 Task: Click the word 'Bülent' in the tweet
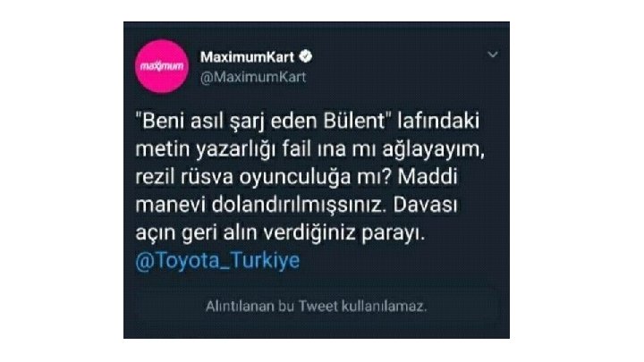(x=354, y=122)
